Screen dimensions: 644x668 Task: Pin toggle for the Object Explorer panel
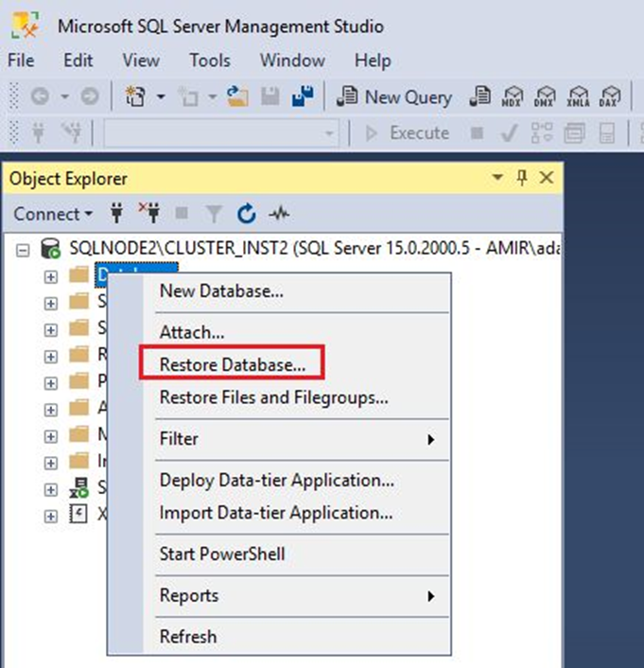(522, 179)
